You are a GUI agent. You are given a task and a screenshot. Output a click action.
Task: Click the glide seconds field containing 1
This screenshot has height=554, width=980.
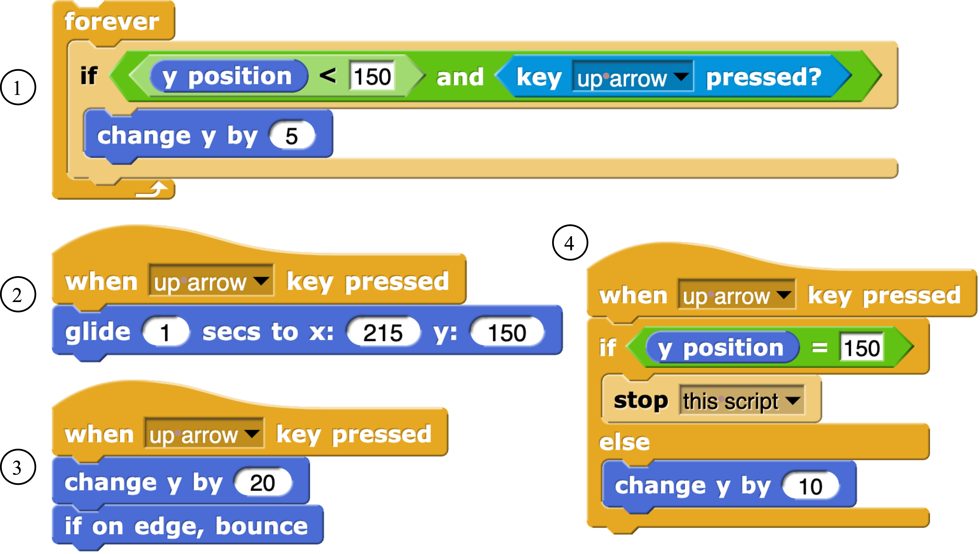(x=165, y=332)
